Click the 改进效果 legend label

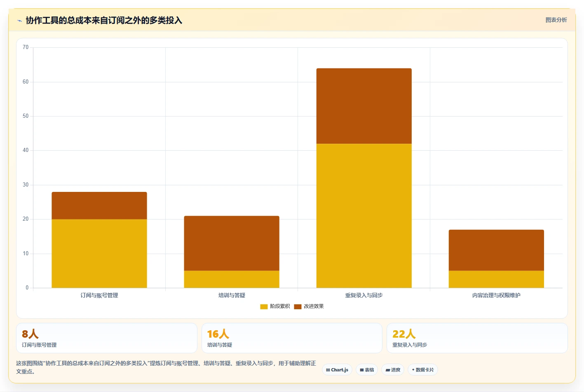tap(314, 306)
